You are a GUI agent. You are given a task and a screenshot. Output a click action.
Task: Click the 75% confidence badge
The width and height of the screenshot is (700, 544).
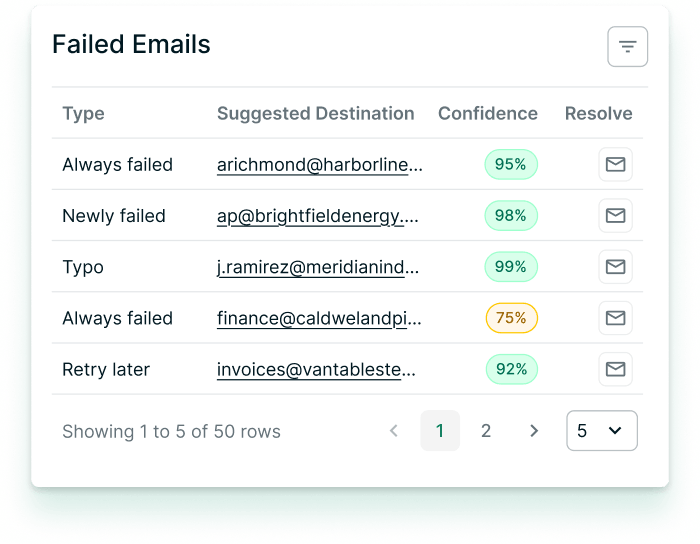(511, 318)
